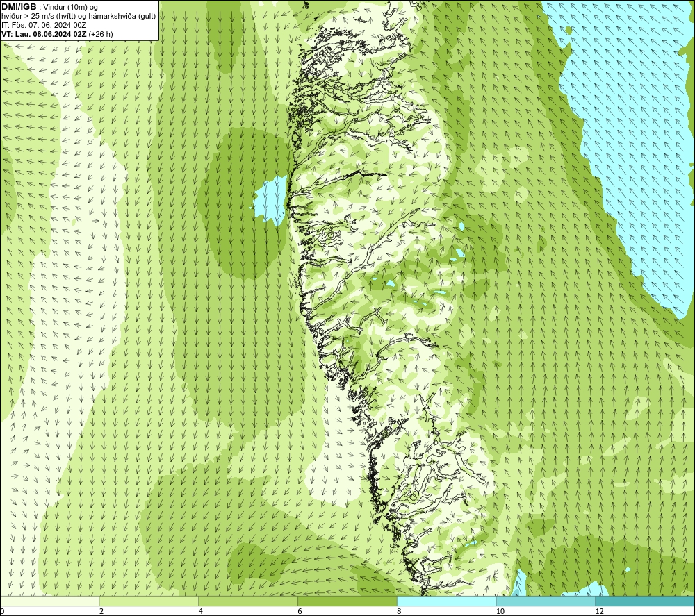Click the scale label '10'
Screen dimensions: 695x616
[x=500, y=612]
